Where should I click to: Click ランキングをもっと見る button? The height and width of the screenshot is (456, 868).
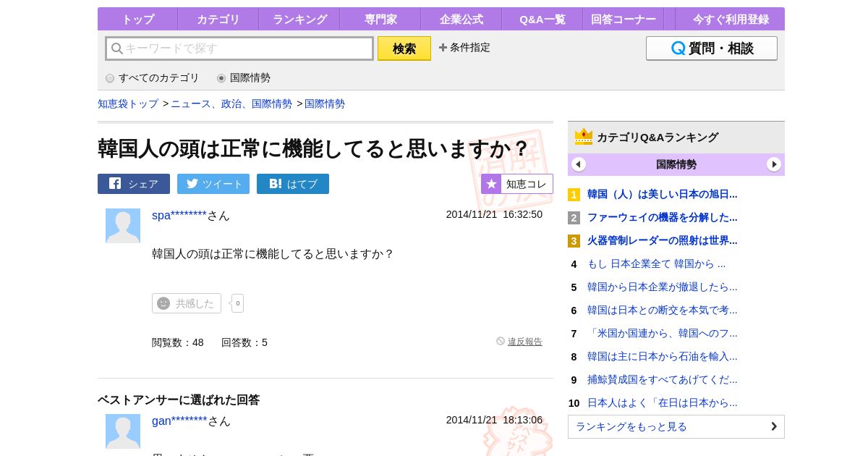pos(676,426)
